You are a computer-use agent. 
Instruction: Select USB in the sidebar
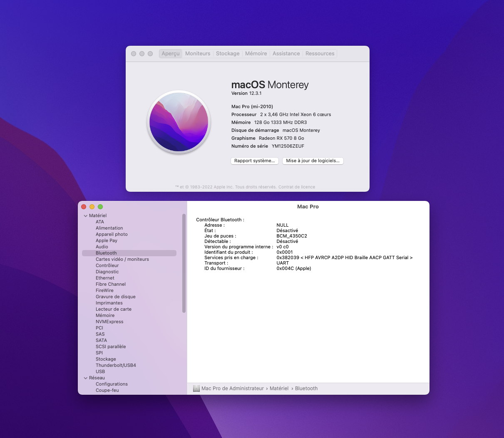point(100,371)
